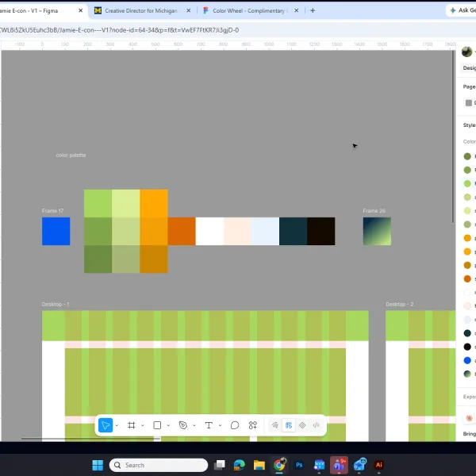Select the Move tool in Figma toolbar
This screenshot has width=476, height=476.
106,425
